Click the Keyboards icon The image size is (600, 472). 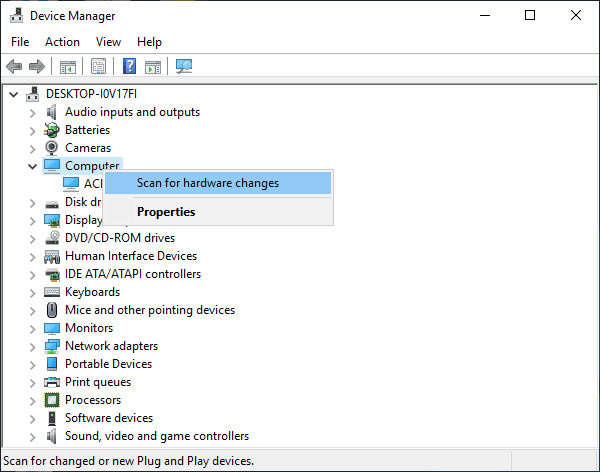pyautogui.click(x=52, y=292)
